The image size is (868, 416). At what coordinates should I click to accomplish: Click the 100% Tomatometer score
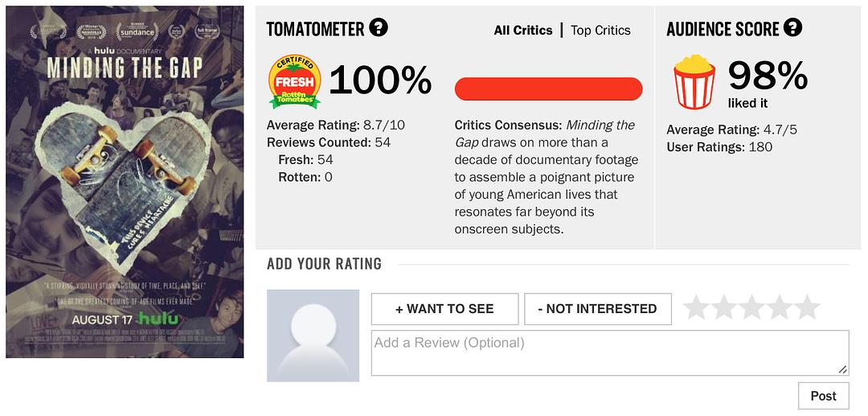pos(380,80)
